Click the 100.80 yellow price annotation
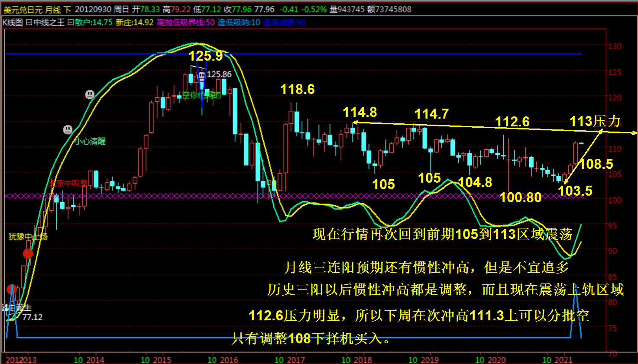 [x=521, y=197]
